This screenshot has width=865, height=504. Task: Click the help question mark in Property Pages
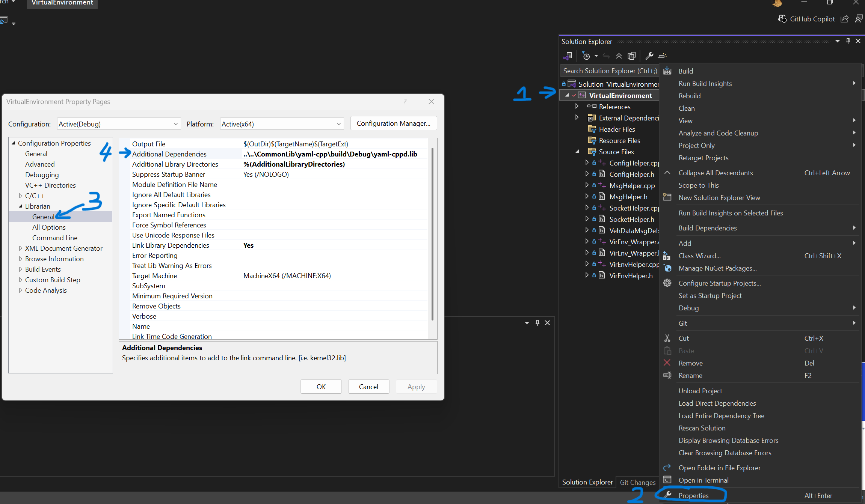pos(405,102)
